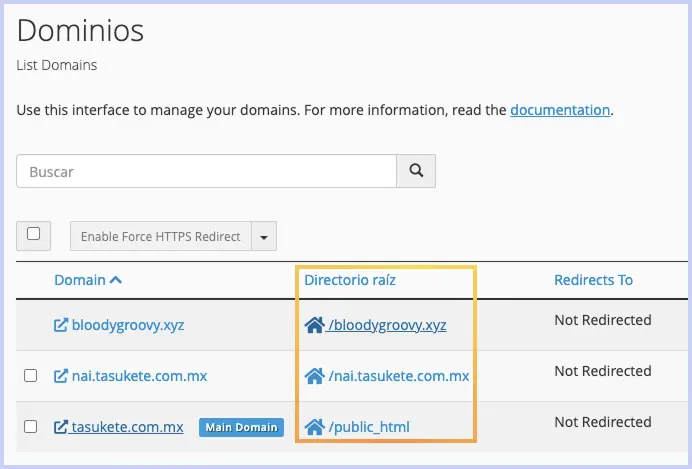Click external link icon beside tasukete.com.mx
Screen dimensions: 692x469
point(61,427)
